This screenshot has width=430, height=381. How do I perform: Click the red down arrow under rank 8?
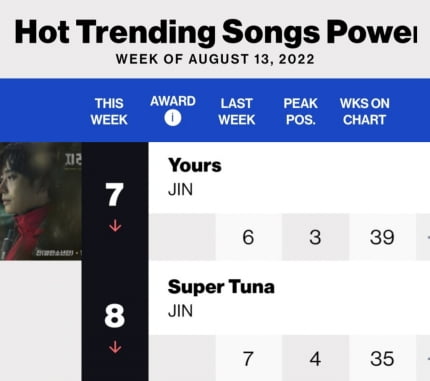click(115, 347)
